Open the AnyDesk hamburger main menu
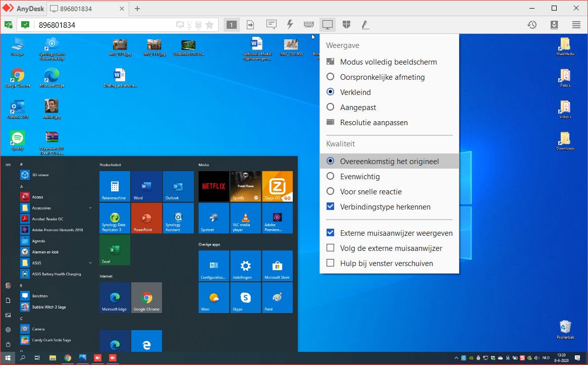The width and height of the screenshot is (588, 365). (576, 24)
